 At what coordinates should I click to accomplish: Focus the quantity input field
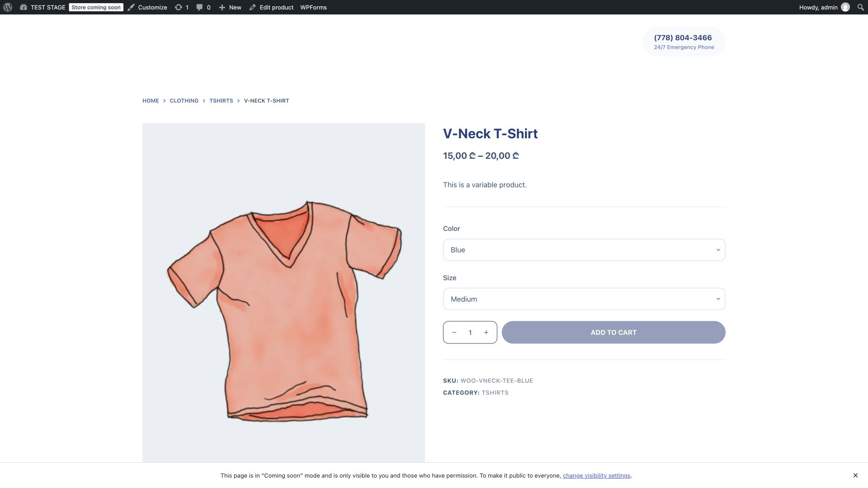pyautogui.click(x=470, y=333)
